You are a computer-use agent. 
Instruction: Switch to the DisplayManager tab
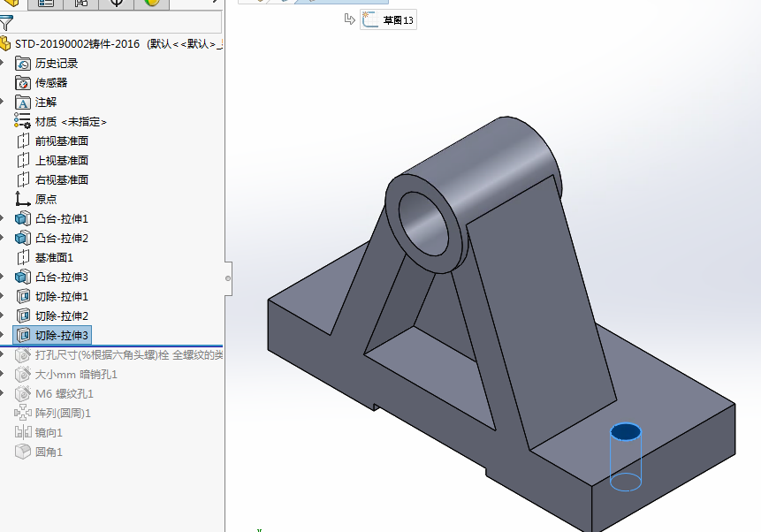[x=152, y=4]
